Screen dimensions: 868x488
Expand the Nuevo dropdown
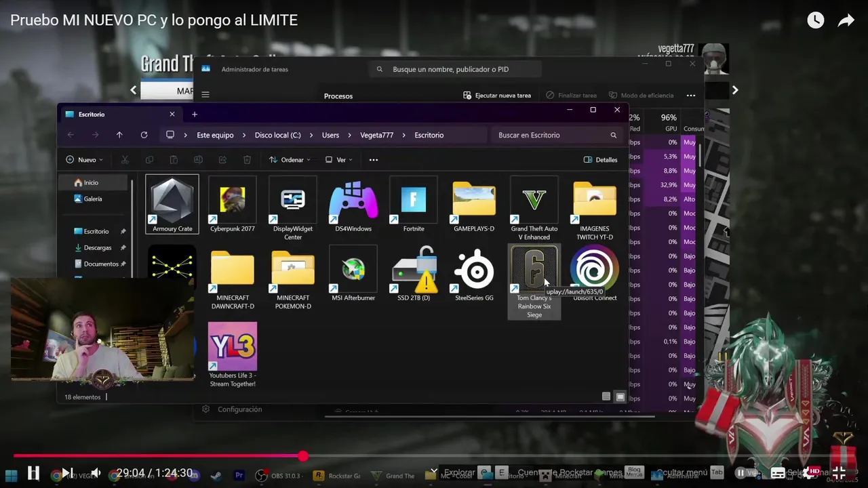coord(84,160)
